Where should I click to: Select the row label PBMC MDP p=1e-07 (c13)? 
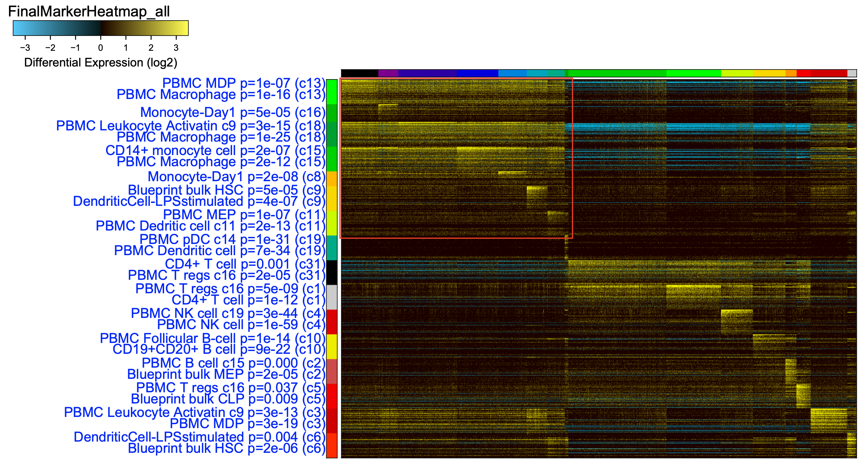[x=244, y=83]
